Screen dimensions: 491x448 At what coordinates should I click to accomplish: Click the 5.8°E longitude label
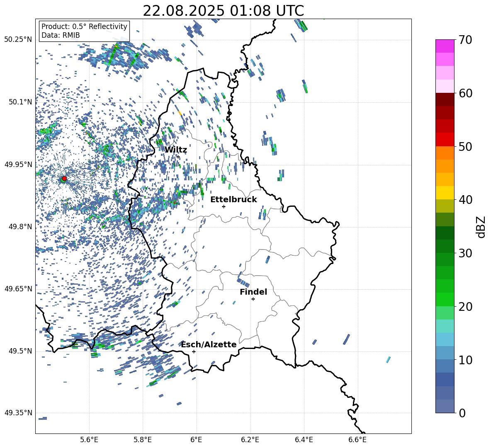click(143, 440)
